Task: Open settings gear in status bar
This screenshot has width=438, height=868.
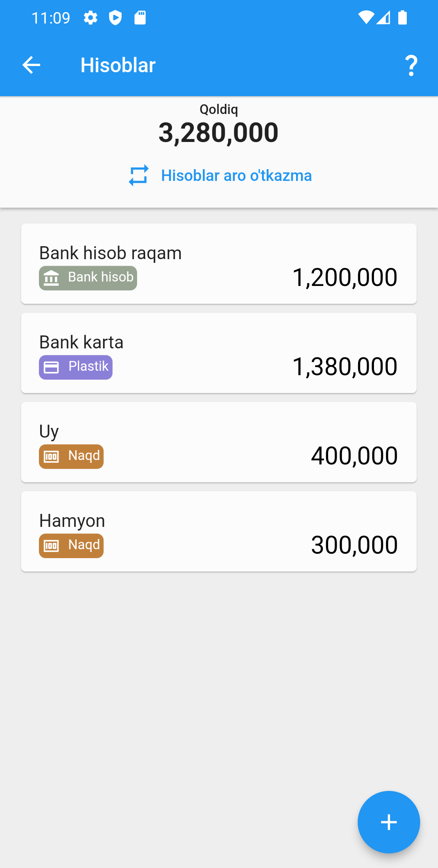Action: pos(90,18)
